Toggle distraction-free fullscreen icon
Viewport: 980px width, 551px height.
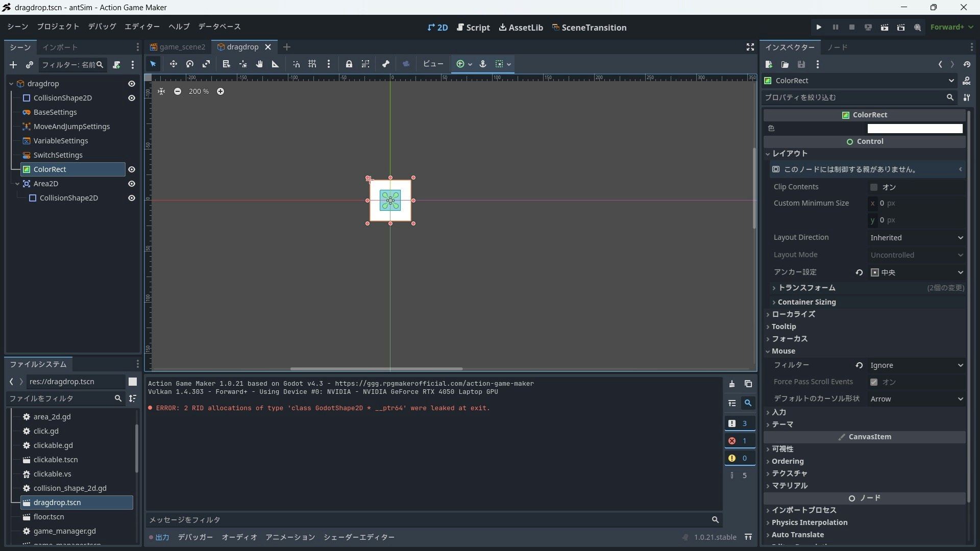[x=750, y=47]
